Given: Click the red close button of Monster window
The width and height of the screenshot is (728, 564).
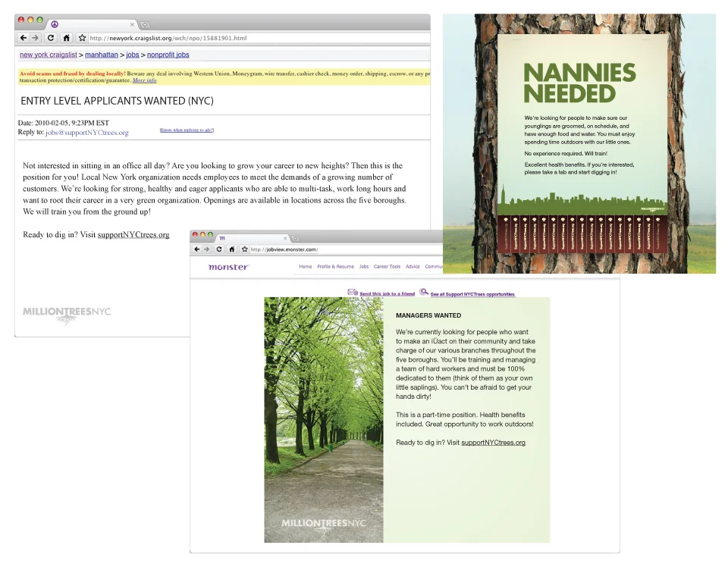Looking at the screenshot, I should 195,235.
